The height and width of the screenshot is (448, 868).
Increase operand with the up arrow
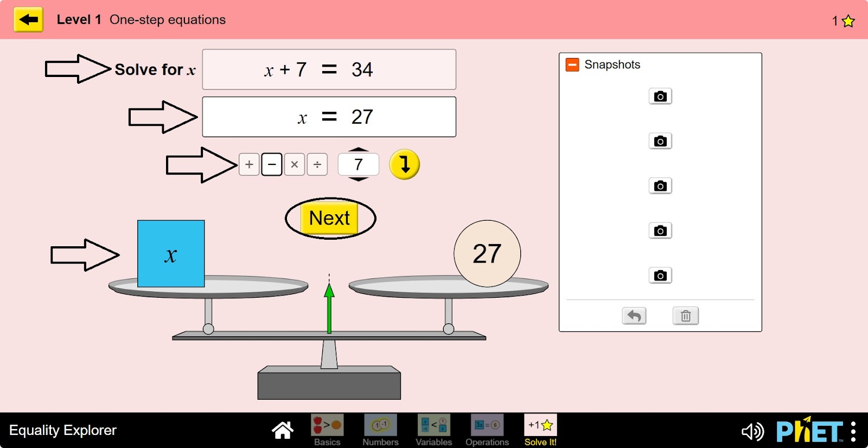click(358, 150)
